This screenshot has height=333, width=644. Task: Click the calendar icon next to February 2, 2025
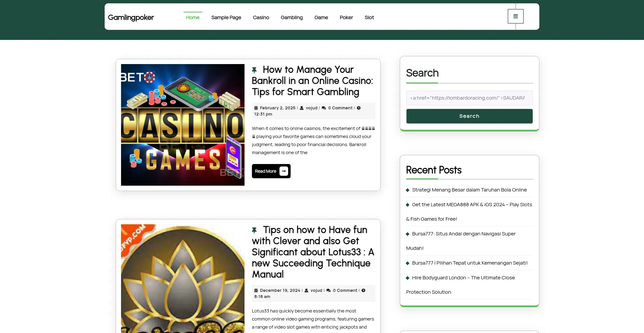(256, 108)
